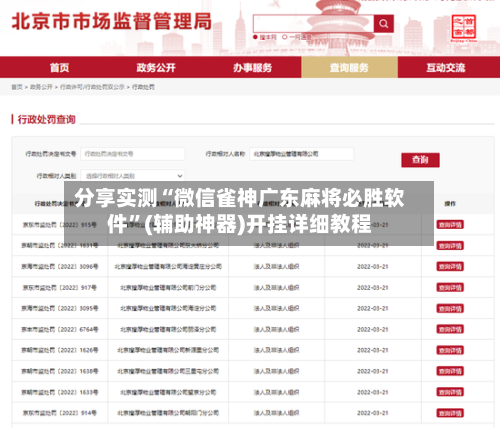Click the document number cell ending 917号
Image resolution: width=500 pixels, height=428 pixels.
click(60, 288)
